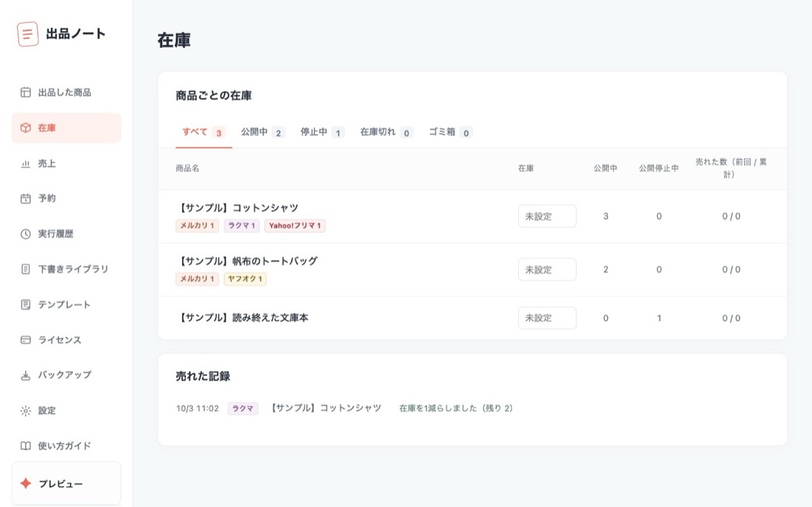Click the 在庫 column header

tap(526, 168)
